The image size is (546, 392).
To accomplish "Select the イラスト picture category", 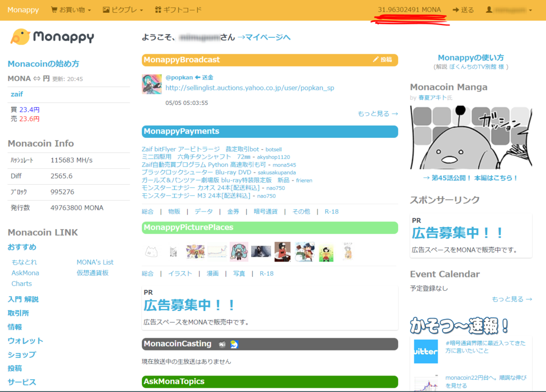I will pos(180,273).
